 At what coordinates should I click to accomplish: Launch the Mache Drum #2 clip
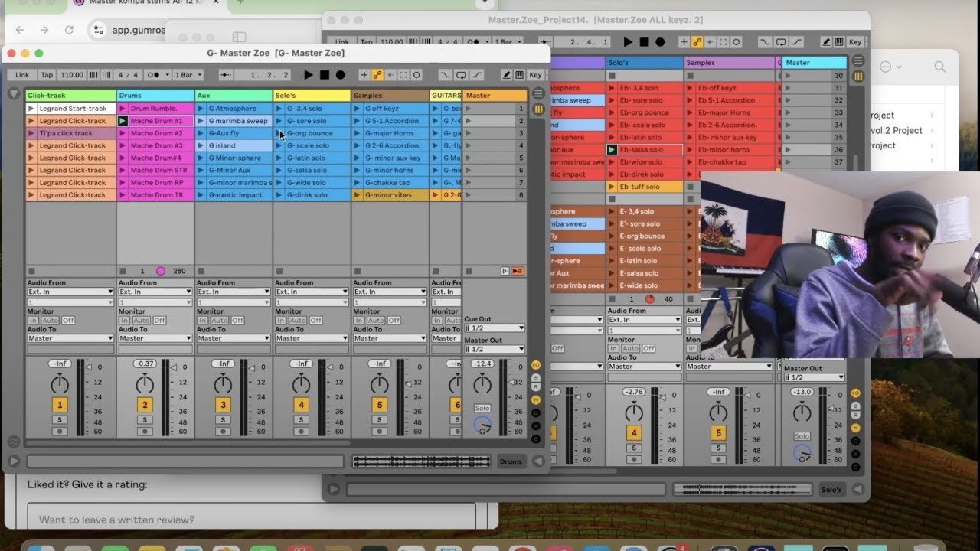(x=123, y=133)
